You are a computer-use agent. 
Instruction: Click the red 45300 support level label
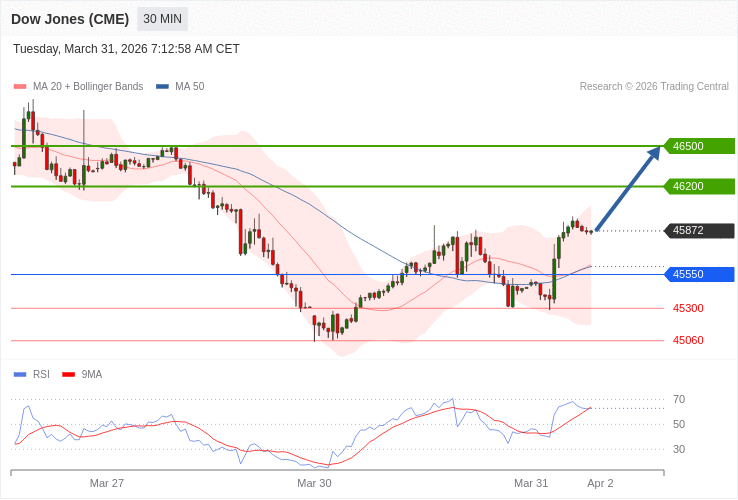click(688, 308)
